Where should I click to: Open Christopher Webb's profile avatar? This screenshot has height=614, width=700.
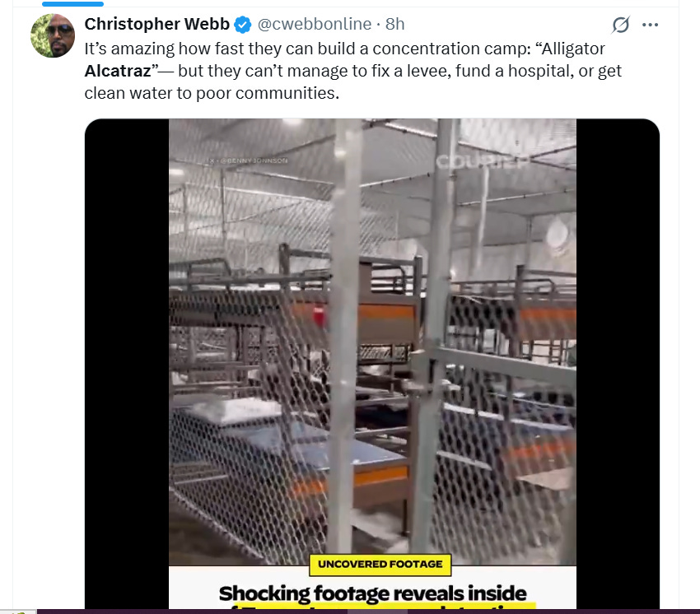[53, 35]
